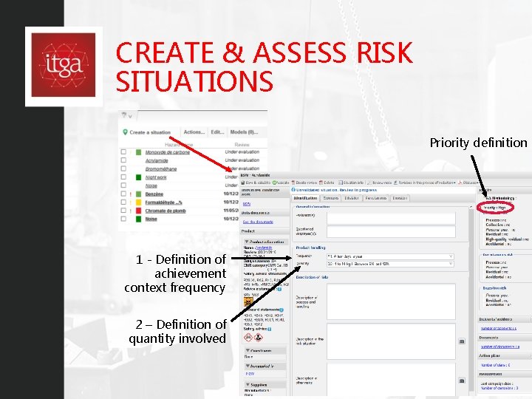Click the Safety advice info icon
The width and height of the screenshot is (532, 399).
coord(270,329)
